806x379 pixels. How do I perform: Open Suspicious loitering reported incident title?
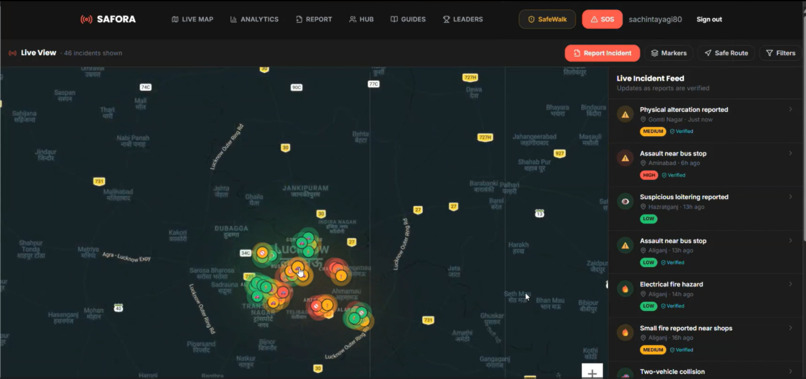(x=684, y=197)
